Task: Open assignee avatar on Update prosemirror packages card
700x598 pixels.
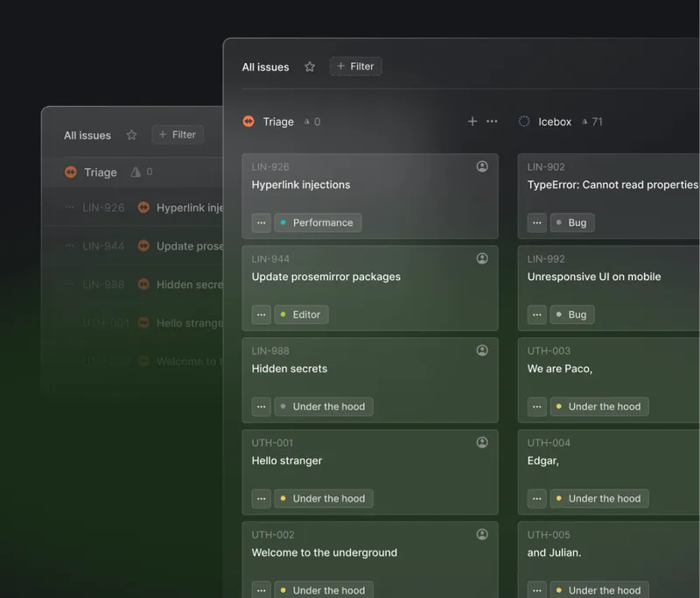Action: 482,258
